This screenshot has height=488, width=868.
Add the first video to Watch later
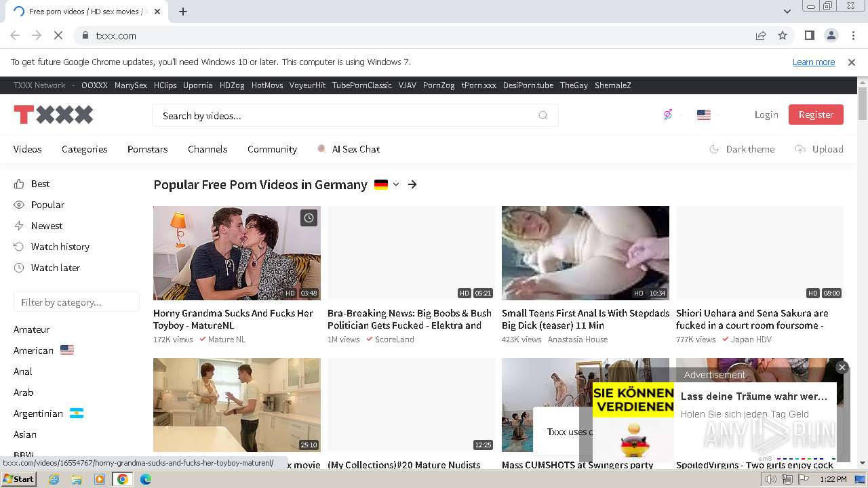click(309, 218)
